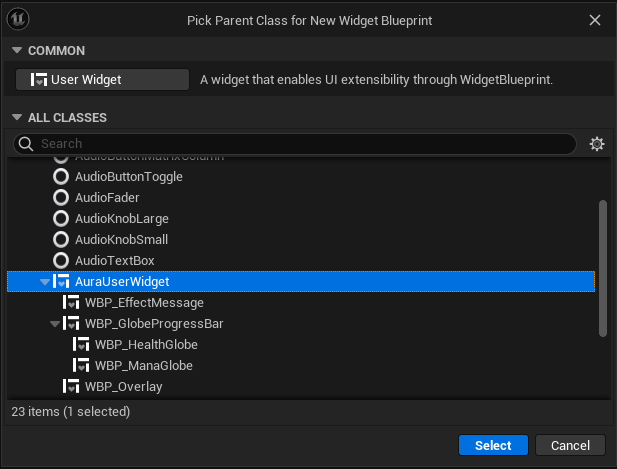This screenshot has width=617, height=469.
Task: Click the WBP_HealthGlobe widget icon
Action: tap(81, 344)
